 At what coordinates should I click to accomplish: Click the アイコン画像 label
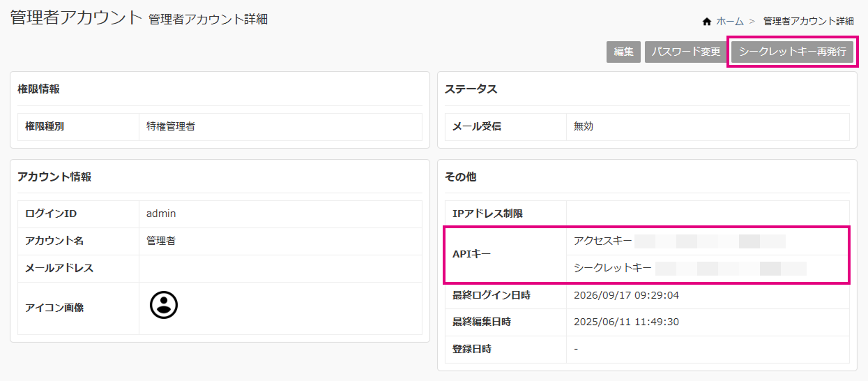(x=54, y=307)
